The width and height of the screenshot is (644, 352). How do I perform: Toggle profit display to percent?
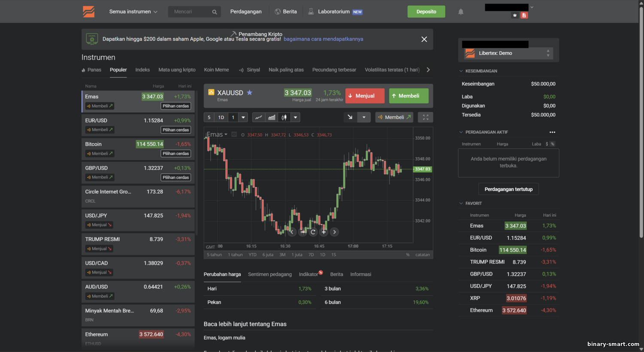pos(552,144)
